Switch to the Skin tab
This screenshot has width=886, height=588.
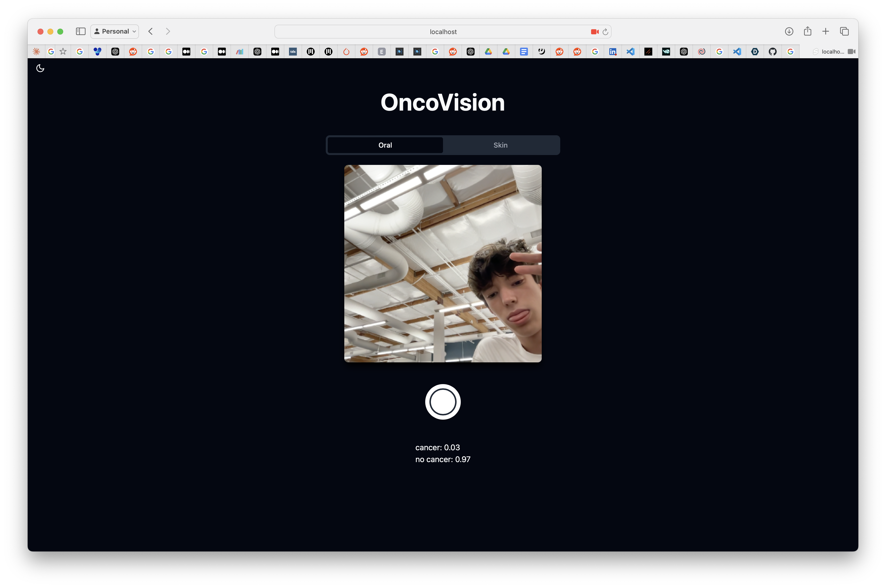coord(500,145)
